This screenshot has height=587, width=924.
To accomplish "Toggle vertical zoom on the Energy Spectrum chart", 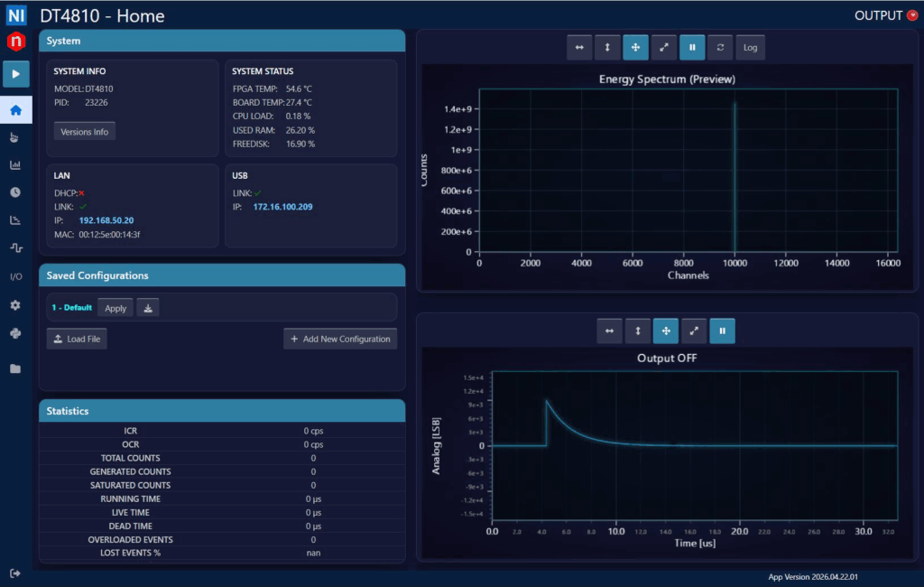I will coord(607,48).
